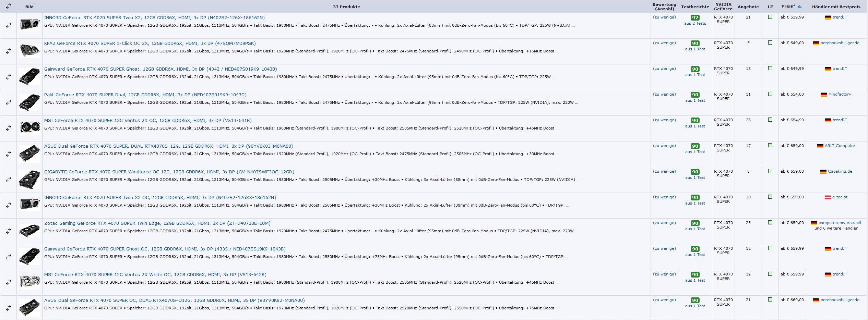Image resolution: width=868 pixels, height=320 pixels.
Task: Sort by Bewertung (Anzahl) column header
Action: (x=664, y=7)
